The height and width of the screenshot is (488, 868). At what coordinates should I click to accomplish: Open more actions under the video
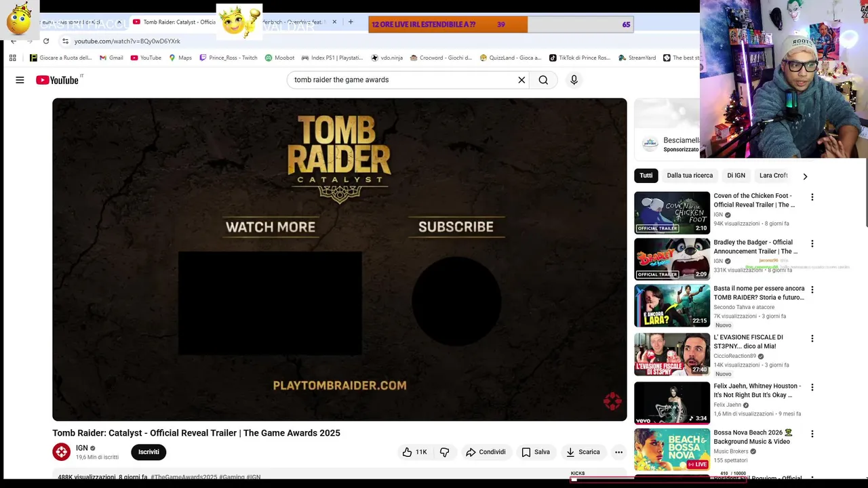618,452
